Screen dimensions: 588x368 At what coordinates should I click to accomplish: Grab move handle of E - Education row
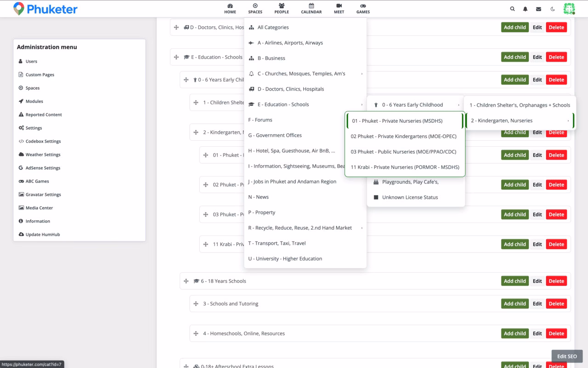tap(176, 57)
